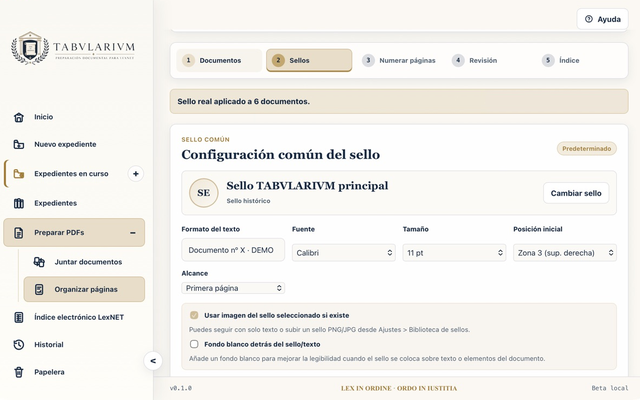Click the TABVLARIVM logo
Image resolution: width=640 pixels, height=400 pixels.
pos(73,48)
